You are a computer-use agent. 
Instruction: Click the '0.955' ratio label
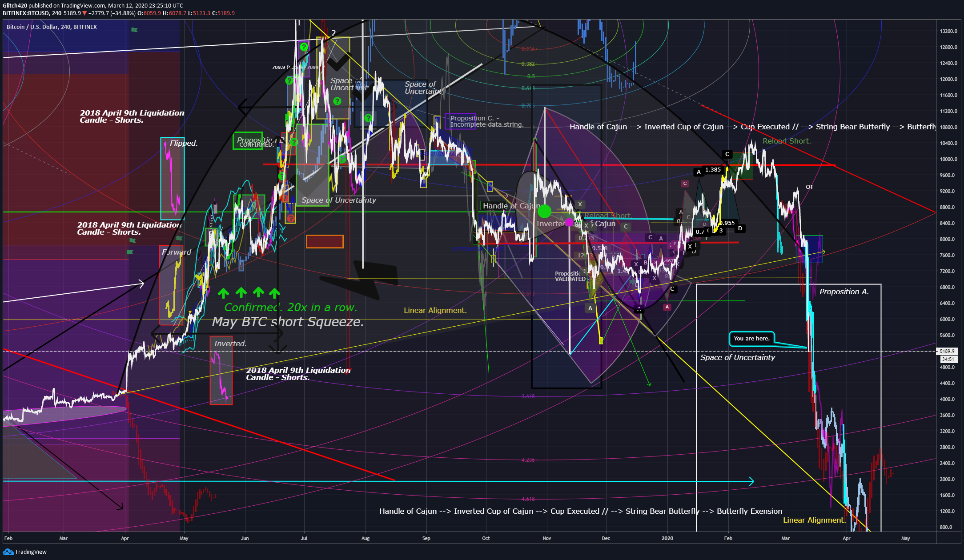pyautogui.click(x=727, y=223)
